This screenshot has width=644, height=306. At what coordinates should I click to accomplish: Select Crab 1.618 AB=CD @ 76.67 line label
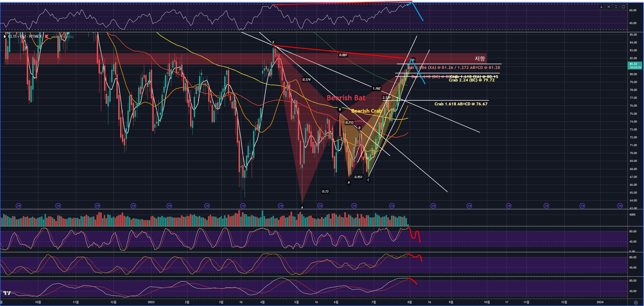[461, 104]
